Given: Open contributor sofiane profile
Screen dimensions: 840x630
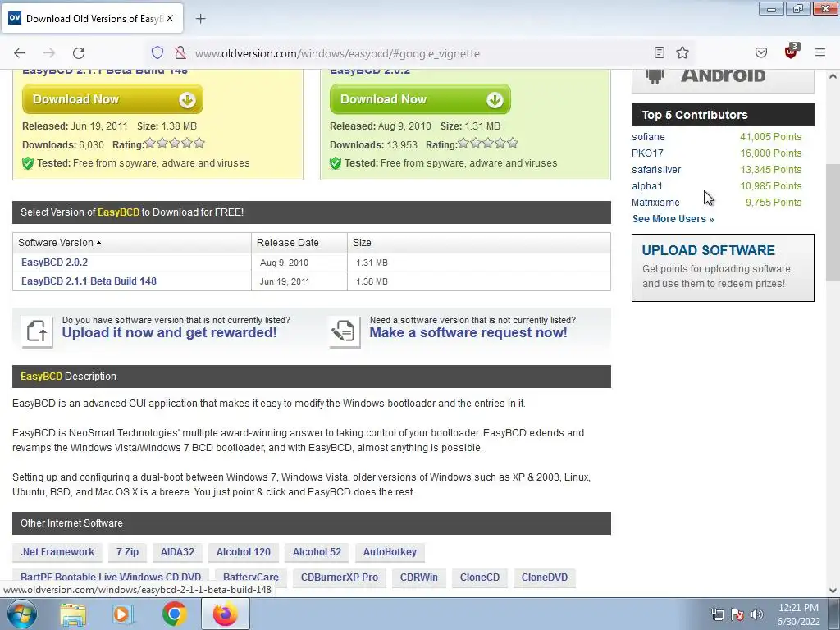Looking at the screenshot, I should (x=648, y=137).
